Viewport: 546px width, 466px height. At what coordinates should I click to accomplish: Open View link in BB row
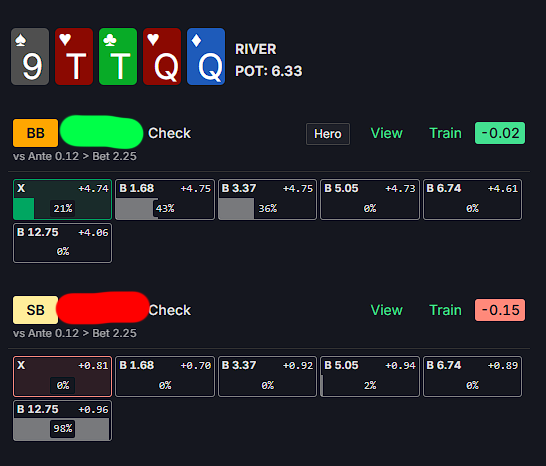(387, 133)
